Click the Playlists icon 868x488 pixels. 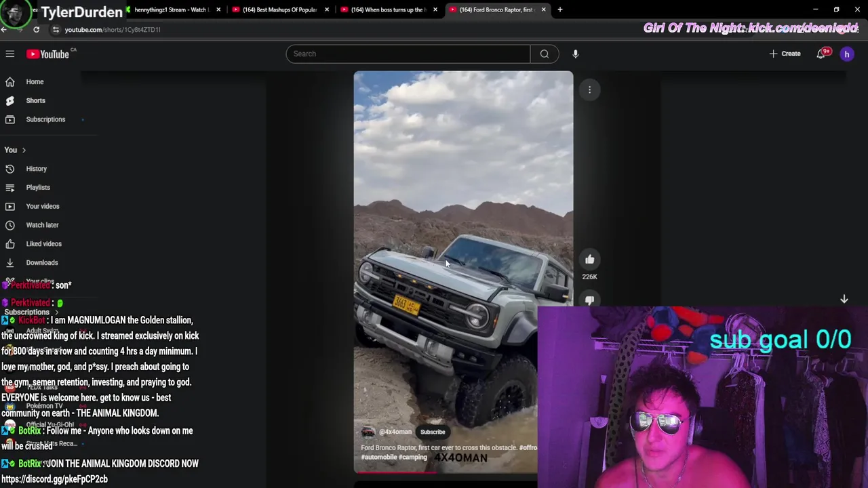click(10, 188)
